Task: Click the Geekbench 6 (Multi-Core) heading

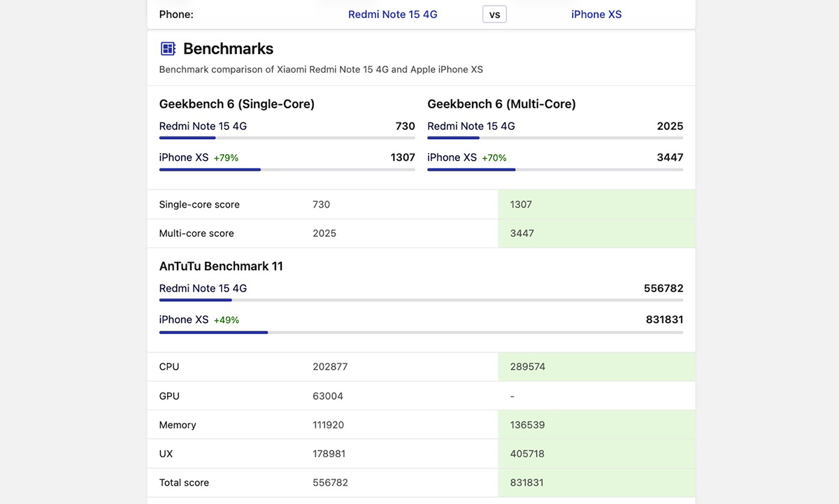Action: coord(501,104)
